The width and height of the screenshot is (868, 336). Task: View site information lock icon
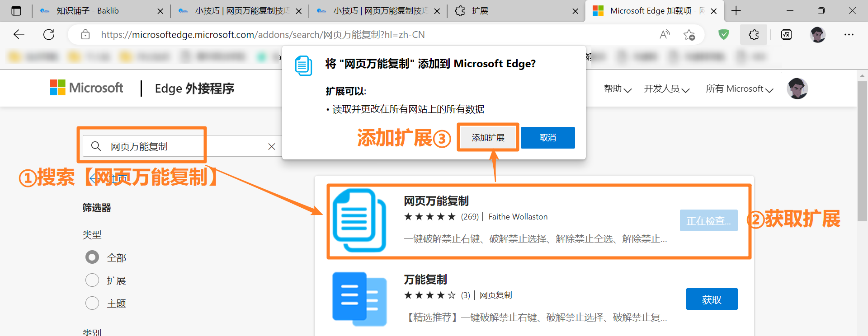tap(85, 34)
